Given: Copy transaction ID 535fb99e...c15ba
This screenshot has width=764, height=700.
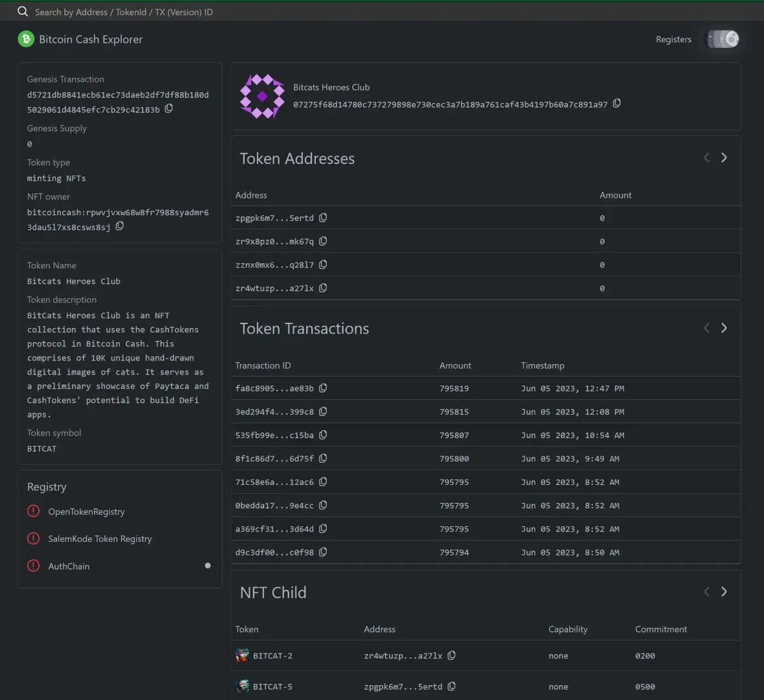Looking at the screenshot, I should coord(322,435).
